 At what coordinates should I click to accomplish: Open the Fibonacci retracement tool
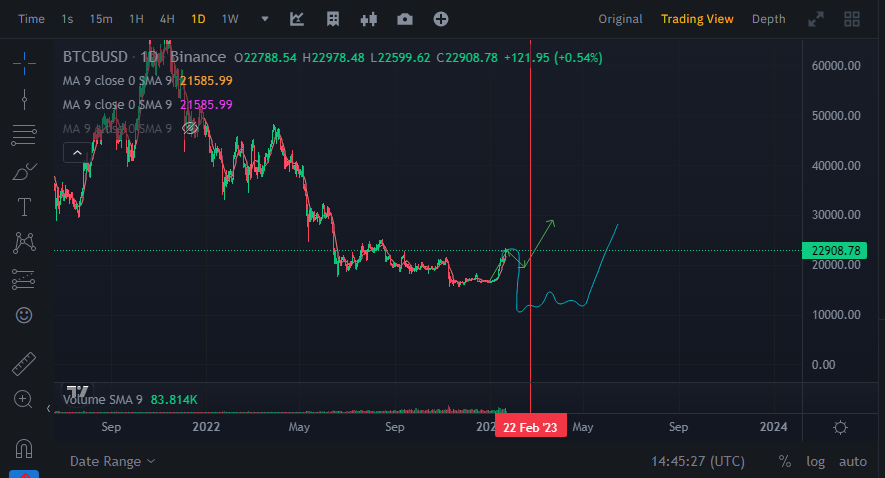pyautogui.click(x=24, y=135)
